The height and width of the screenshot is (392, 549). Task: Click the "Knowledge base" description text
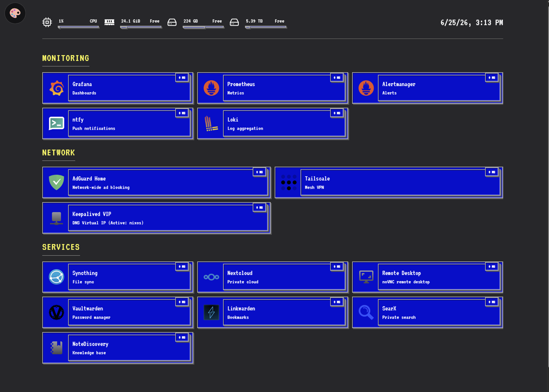[x=89, y=353]
